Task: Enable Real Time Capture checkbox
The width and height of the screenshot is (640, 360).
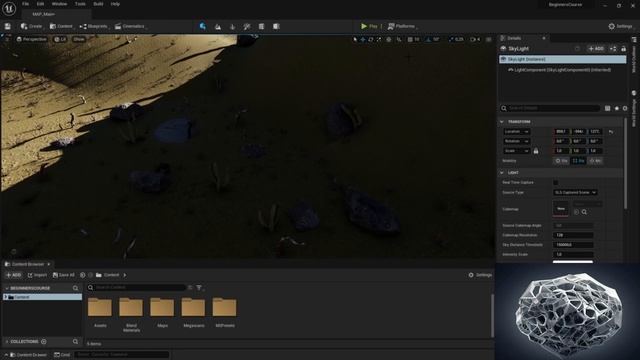Action: point(556,182)
